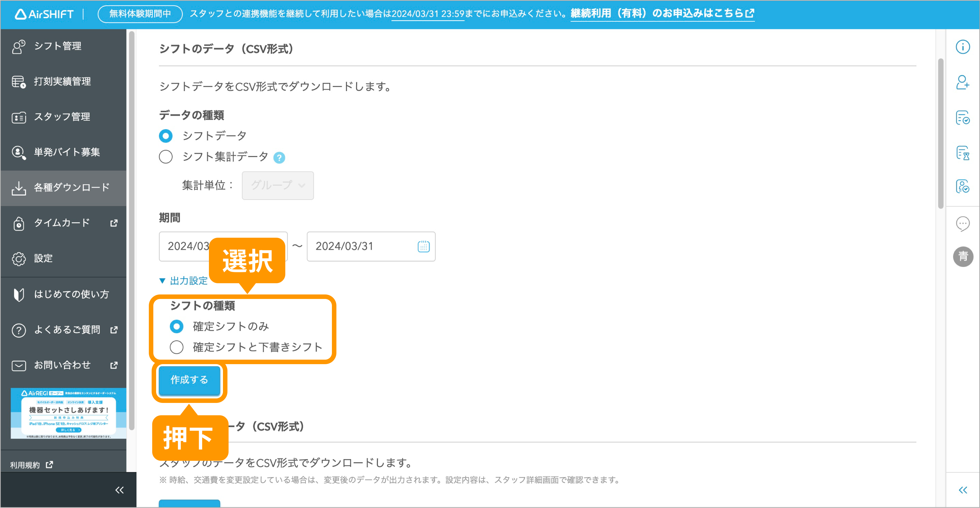Click the 無料体験期間中 badge
This screenshot has width=980, height=508.
pos(140,14)
